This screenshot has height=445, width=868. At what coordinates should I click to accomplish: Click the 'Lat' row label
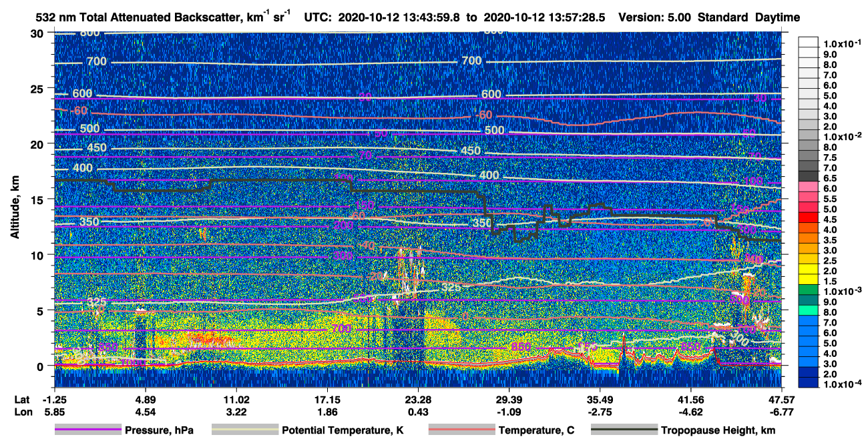tap(22, 399)
